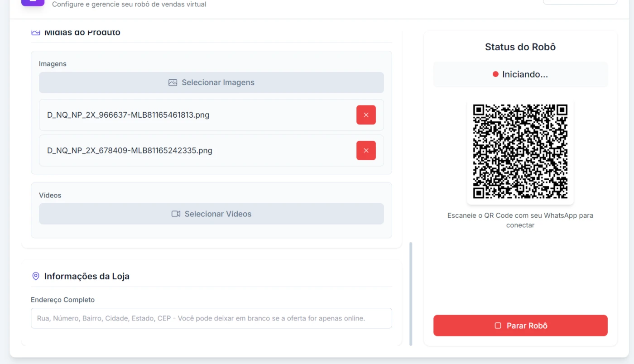Click the form panel's vertical scrollbar

(411, 294)
